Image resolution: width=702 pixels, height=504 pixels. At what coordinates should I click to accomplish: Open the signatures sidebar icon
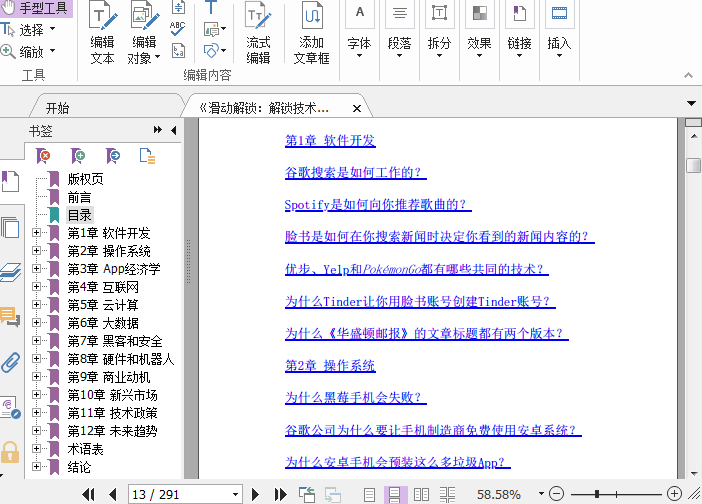(10, 407)
